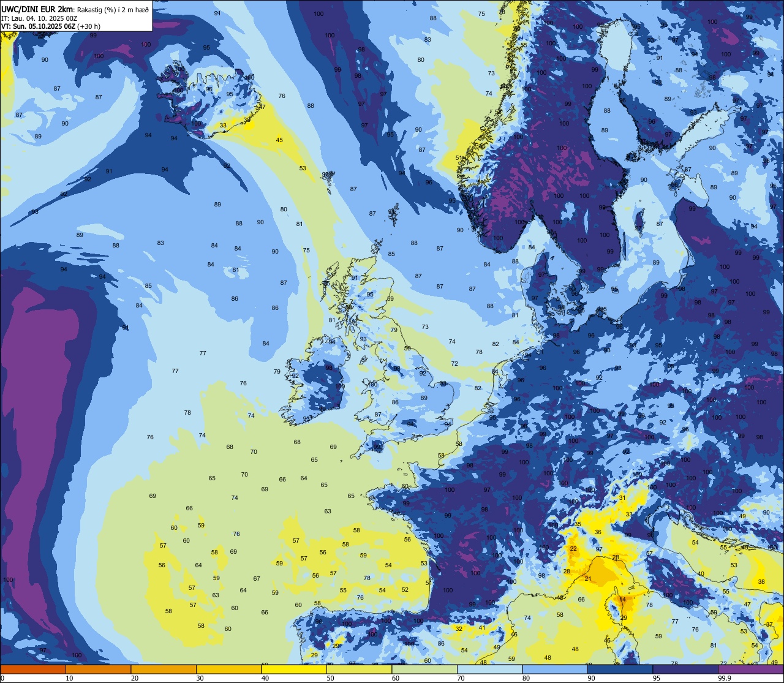Viewport: 784px width, 683px height.
Task: Pick the light blue legend swatch between 70 and 80
Action: pos(490,670)
